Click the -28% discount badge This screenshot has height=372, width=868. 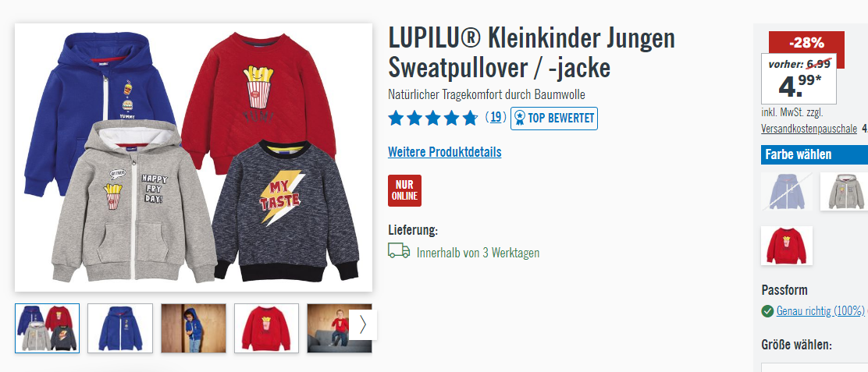(806, 43)
